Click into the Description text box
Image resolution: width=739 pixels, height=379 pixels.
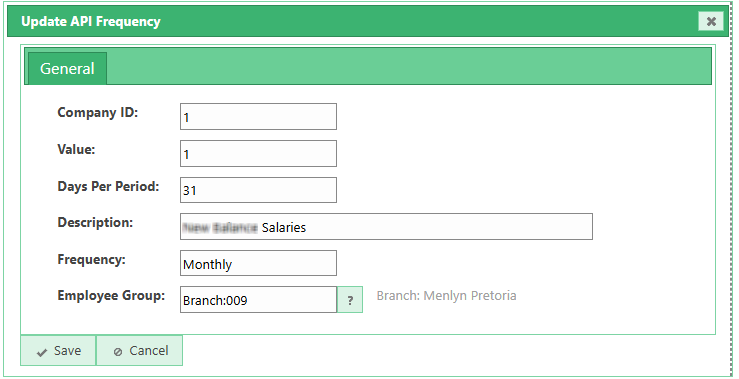pyautogui.click(x=386, y=227)
